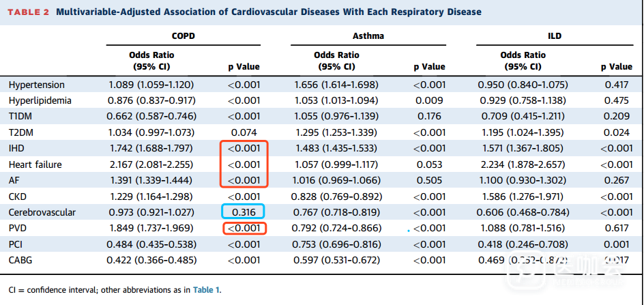Click the CABG row label
644x305 pixels.
tap(21, 260)
